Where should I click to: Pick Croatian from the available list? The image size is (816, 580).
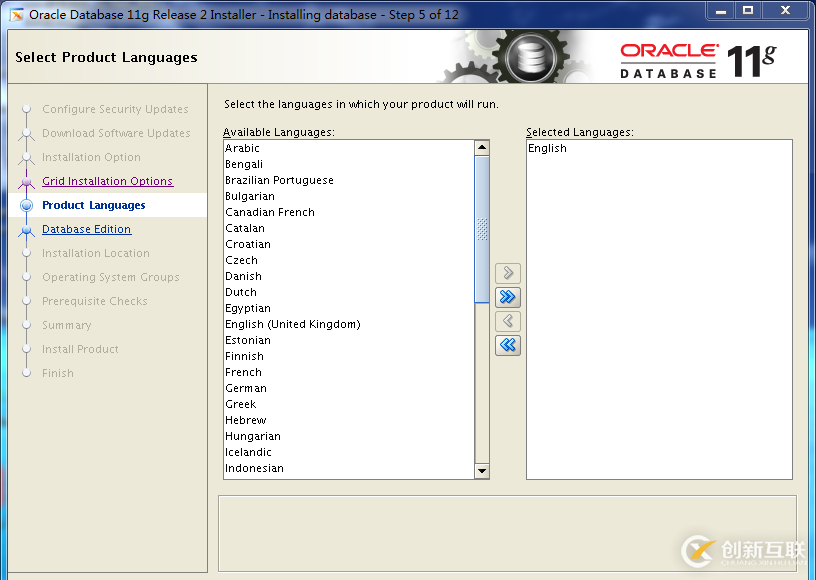click(x=349, y=244)
